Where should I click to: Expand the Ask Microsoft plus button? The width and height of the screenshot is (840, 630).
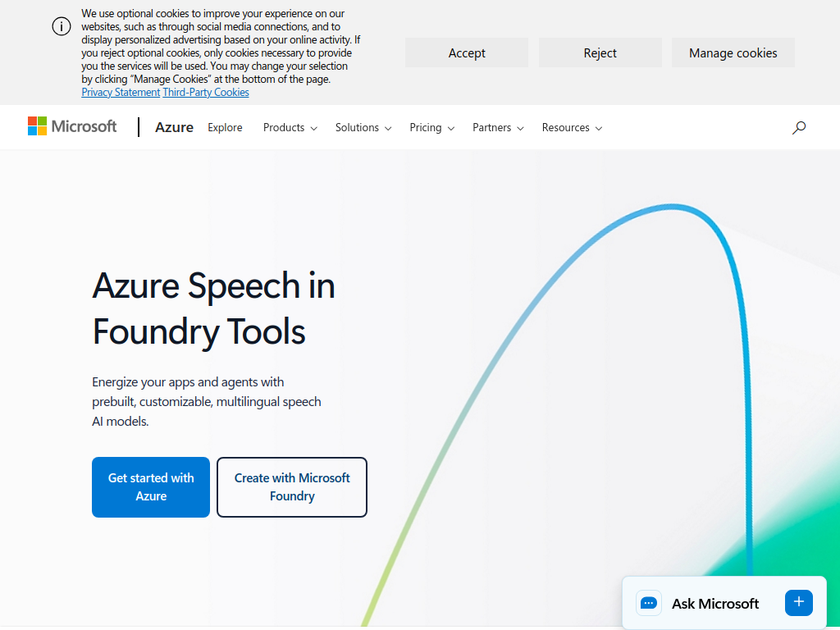[x=798, y=602]
